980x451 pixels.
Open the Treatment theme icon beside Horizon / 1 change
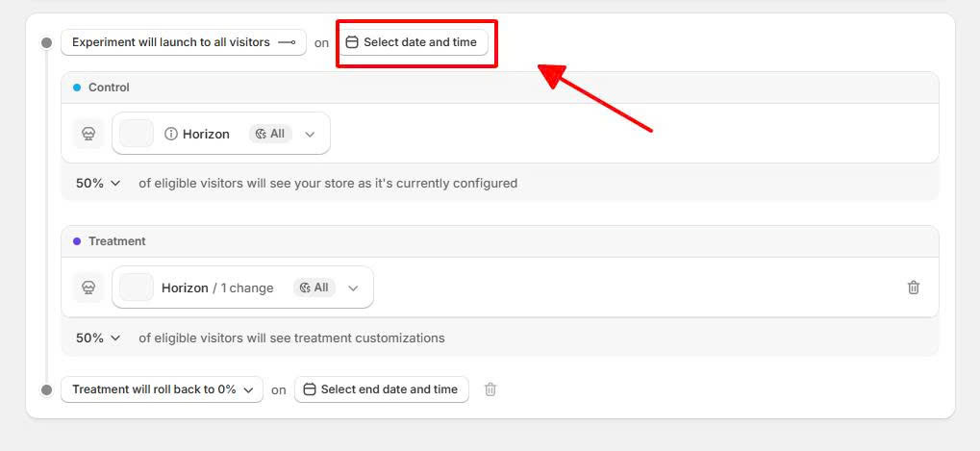pos(88,288)
